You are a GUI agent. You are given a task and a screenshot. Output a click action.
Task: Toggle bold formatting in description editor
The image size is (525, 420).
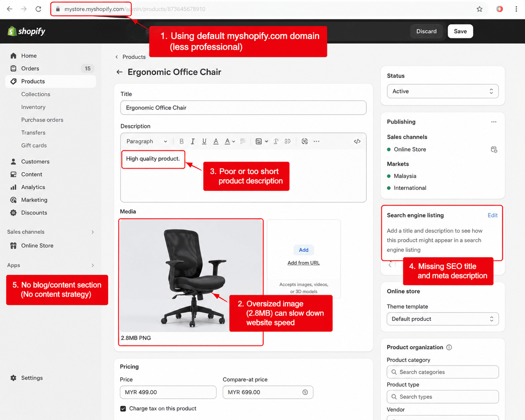coord(182,141)
